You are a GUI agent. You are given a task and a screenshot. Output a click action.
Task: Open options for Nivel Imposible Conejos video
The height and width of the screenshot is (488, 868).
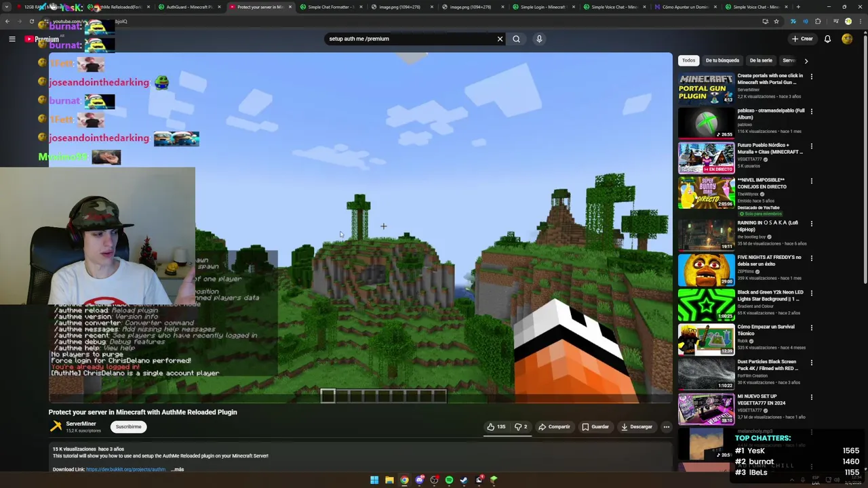[x=811, y=181]
